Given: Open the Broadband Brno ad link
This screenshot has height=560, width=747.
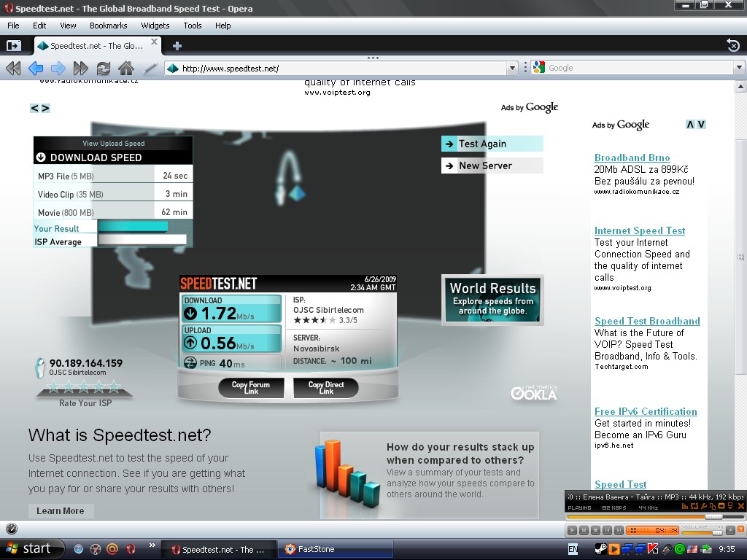Looking at the screenshot, I should 632,157.
